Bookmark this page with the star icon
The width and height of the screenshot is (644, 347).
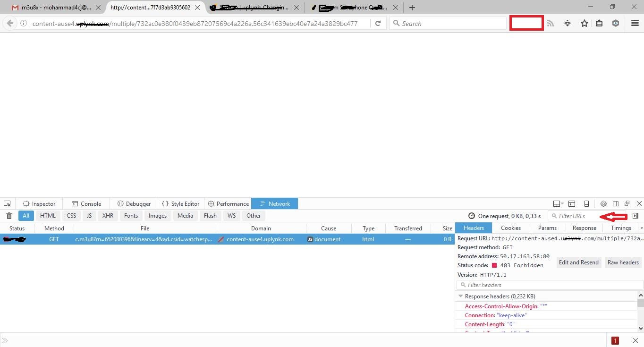tap(585, 23)
